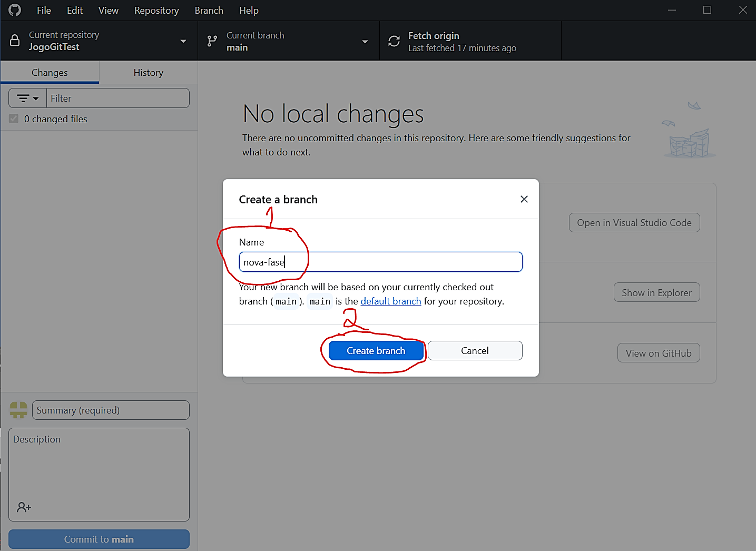Screen dimensions: 756x551
Task: Toggle the 0 changed files checkbox
Action: tap(14, 119)
